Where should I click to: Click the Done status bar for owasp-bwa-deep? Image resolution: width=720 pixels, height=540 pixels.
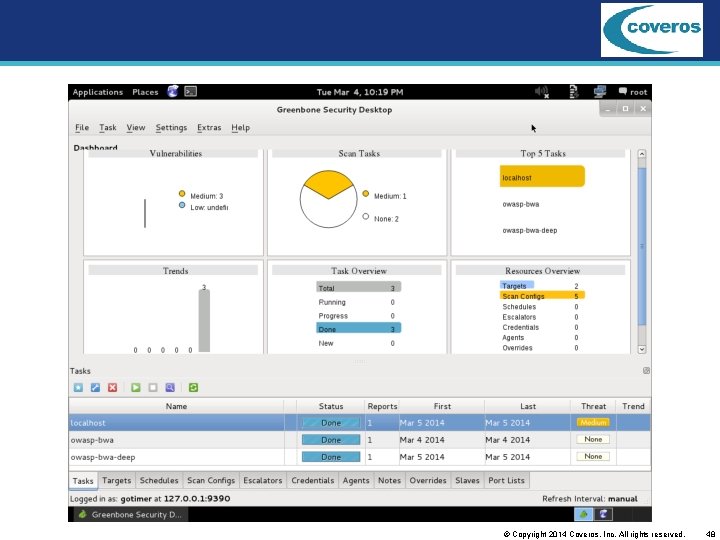tap(331, 457)
